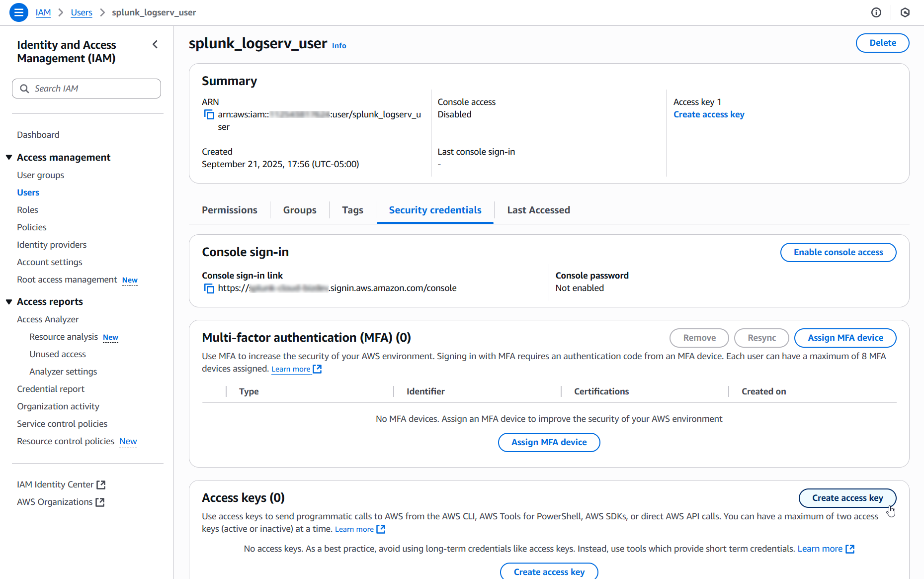This screenshot has height=579, width=924.
Task: Collapse the Access reports section
Action: click(9, 302)
